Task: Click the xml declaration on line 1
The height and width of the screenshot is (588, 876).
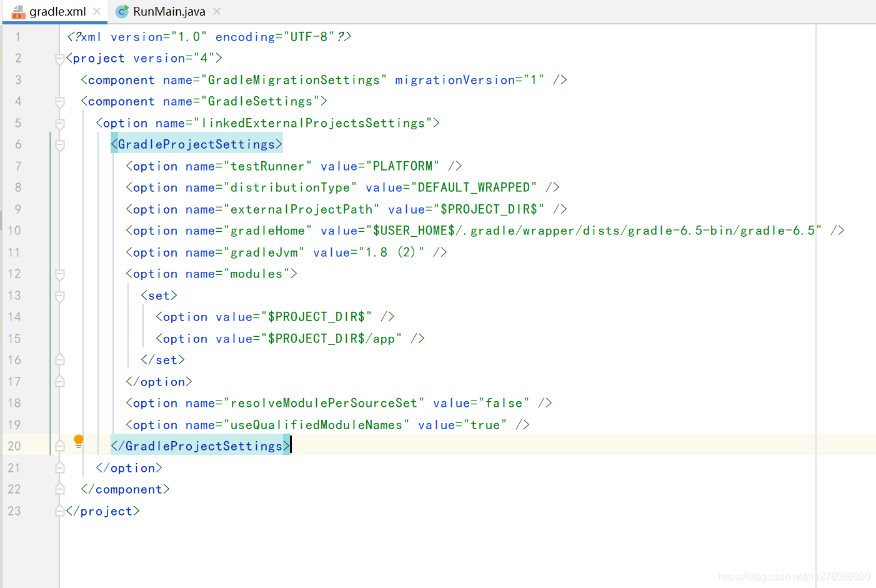Action: coord(209,37)
